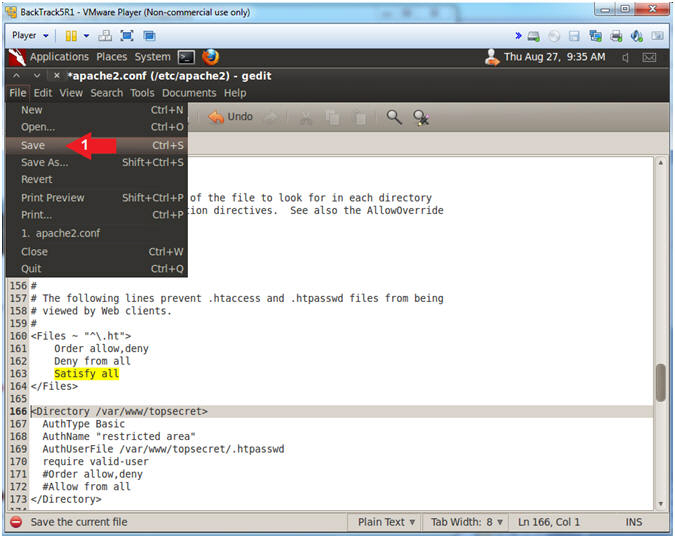
Task: Click VMware CD/DVD device icon
Action: (554, 36)
